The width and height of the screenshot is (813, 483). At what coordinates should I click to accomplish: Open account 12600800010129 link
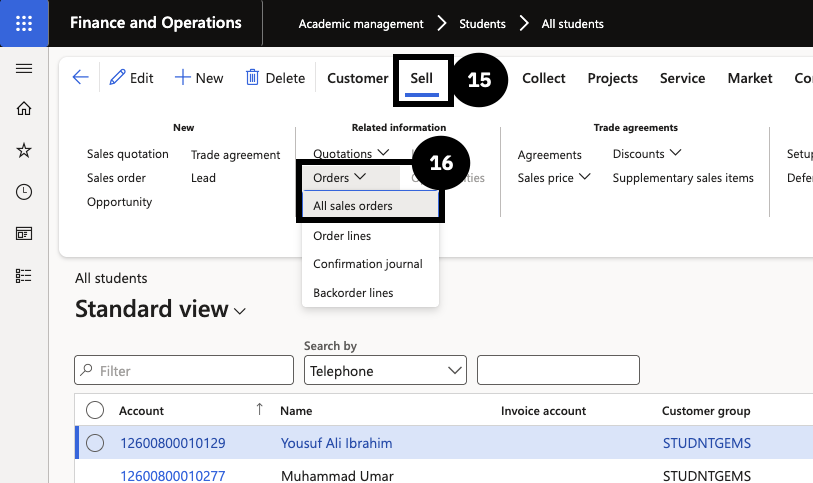[173, 443]
